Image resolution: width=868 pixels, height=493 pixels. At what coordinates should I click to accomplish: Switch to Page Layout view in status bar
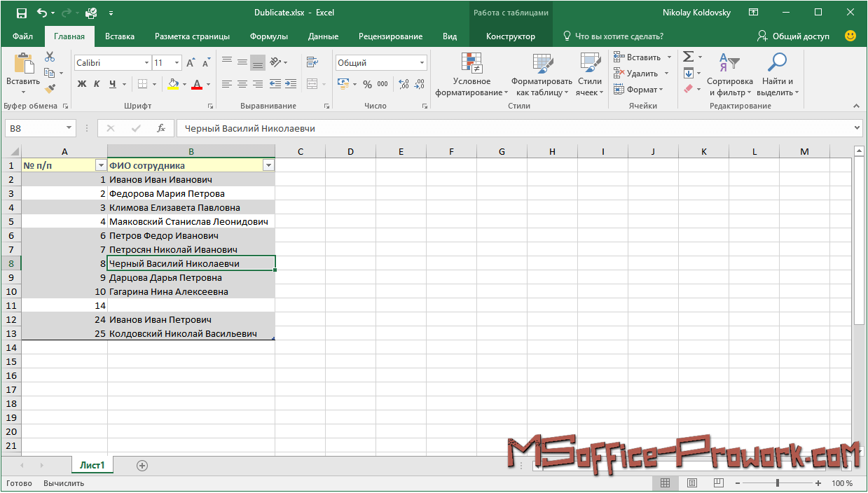tap(691, 483)
